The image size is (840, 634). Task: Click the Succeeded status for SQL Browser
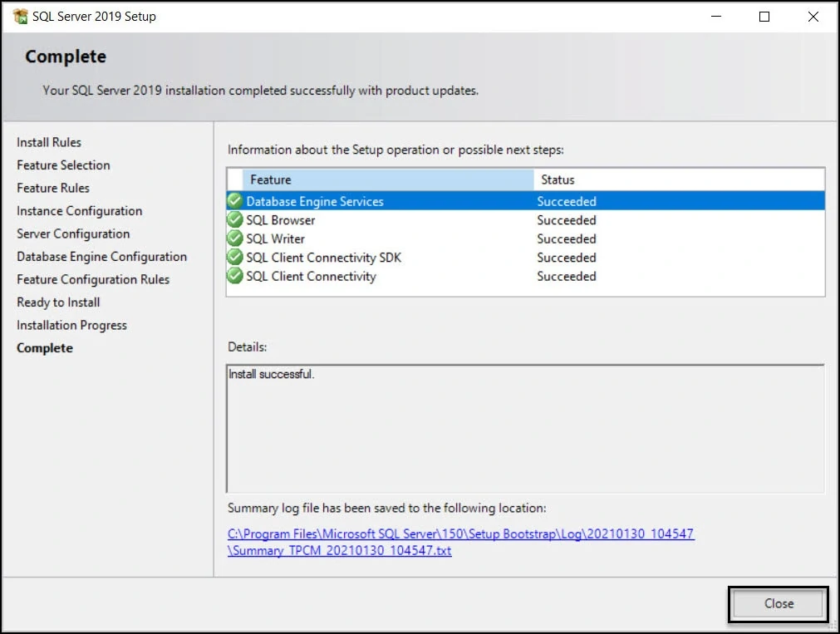click(x=567, y=220)
